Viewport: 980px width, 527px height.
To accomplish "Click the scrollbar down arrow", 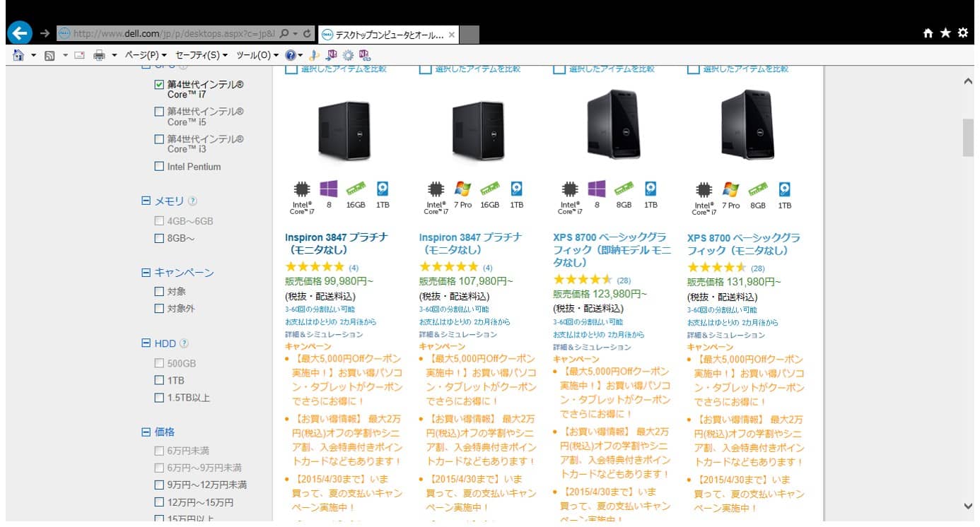I will pyautogui.click(x=968, y=506).
